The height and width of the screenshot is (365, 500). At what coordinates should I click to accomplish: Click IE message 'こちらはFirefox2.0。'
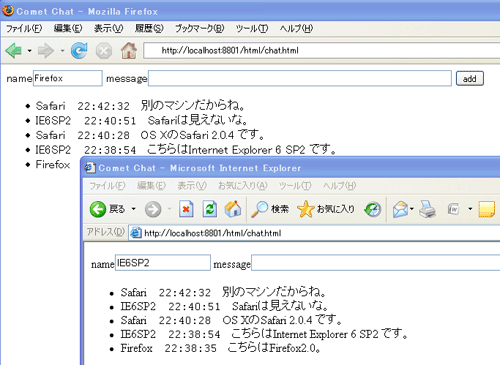[x=274, y=348]
